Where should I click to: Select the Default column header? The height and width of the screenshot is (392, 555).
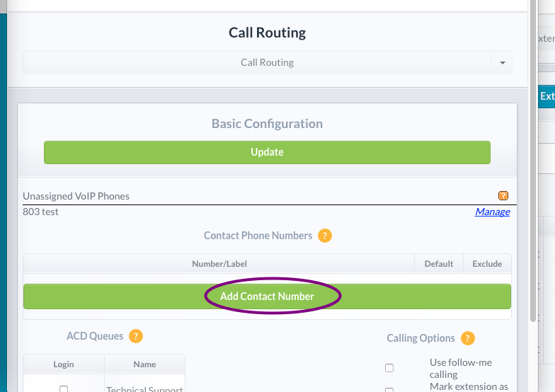(x=439, y=264)
